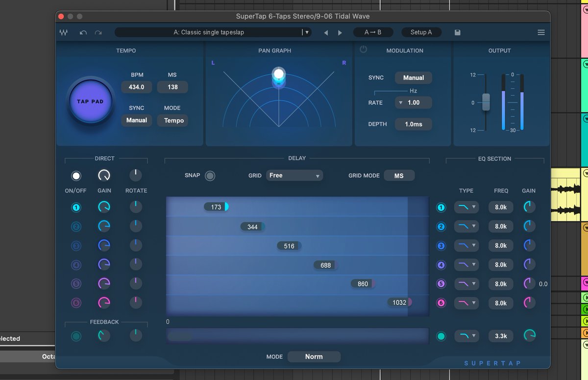Enable tap 5 on/off button
Image resolution: width=588 pixels, height=380 pixels.
pos(76,284)
